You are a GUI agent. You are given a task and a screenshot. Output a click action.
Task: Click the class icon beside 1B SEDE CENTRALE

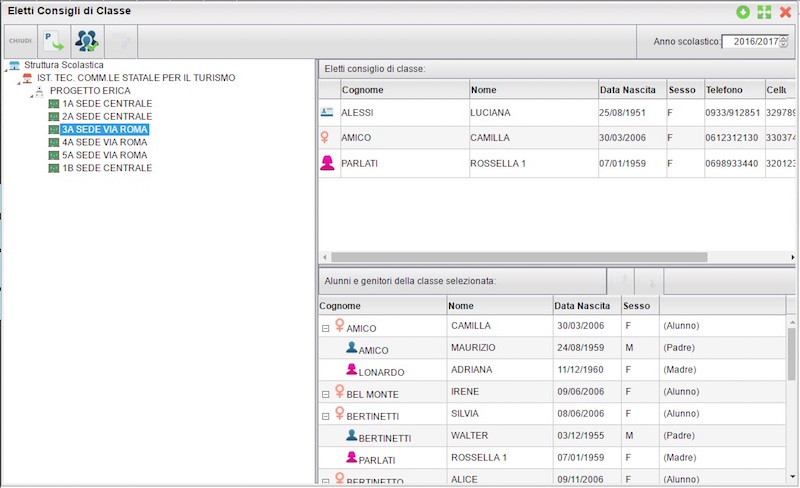[x=54, y=168]
